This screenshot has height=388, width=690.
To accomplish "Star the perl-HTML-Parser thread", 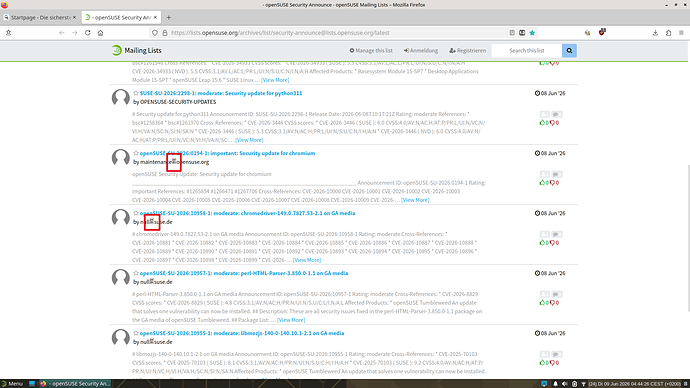I will coord(136,273).
